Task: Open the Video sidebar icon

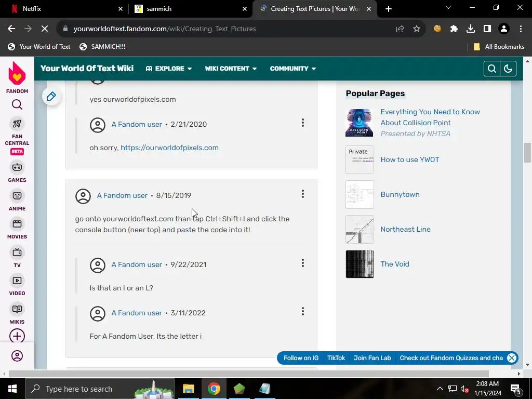Action: click(x=17, y=281)
